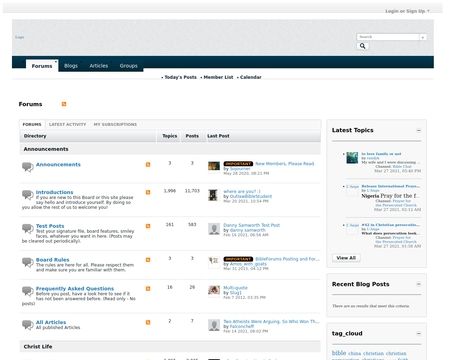The height and width of the screenshot is (360, 450).
Task: Click the Announcements forum speech bubble icon
Action: [28, 167]
